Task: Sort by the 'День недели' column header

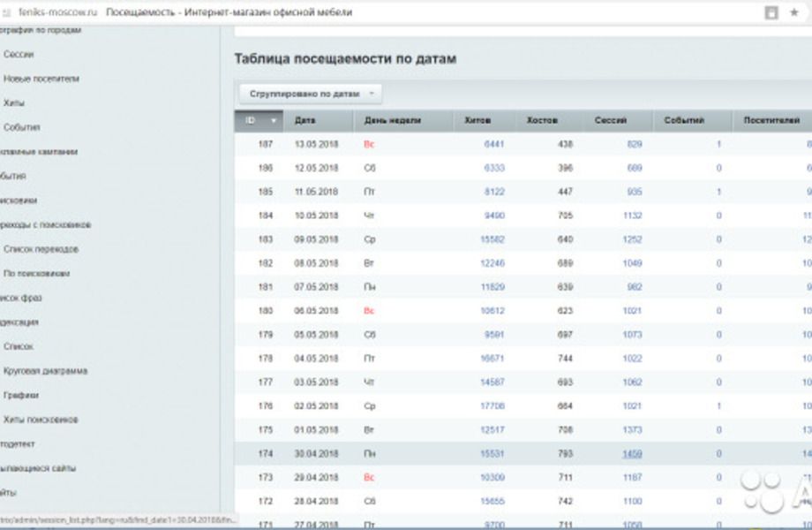Action: click(392, 120)
